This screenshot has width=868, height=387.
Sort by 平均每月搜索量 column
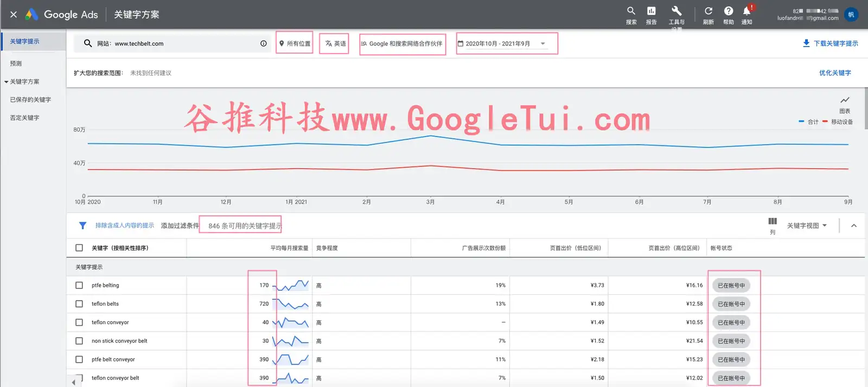tap(289, 248)
